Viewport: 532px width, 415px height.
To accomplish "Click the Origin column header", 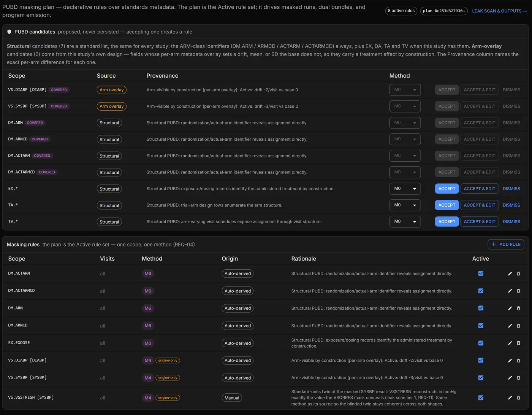I will (230, 259).
